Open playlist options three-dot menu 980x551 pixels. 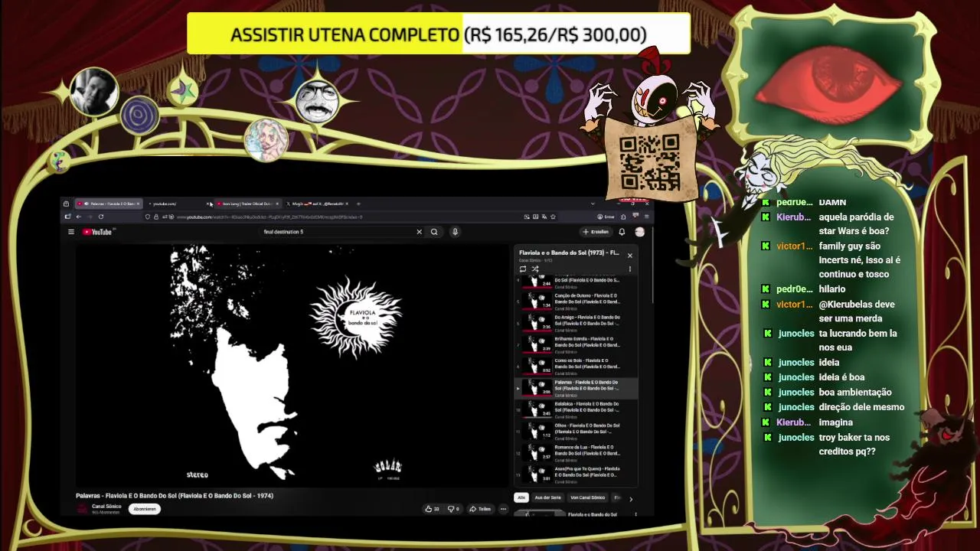(630, 269)
